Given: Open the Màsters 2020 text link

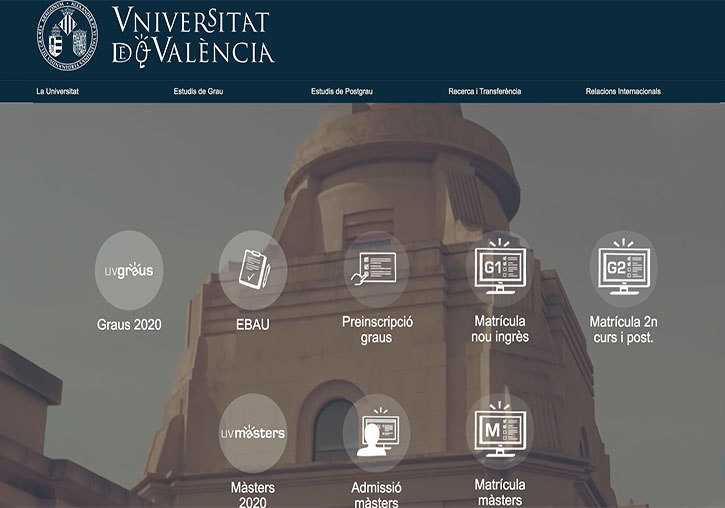Looking at the screenshot, I should coord(253,495).
